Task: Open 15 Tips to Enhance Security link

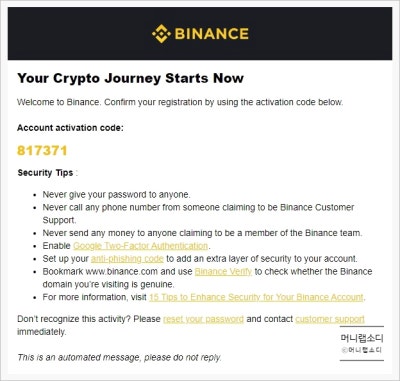Action: [x=256, y=297]
